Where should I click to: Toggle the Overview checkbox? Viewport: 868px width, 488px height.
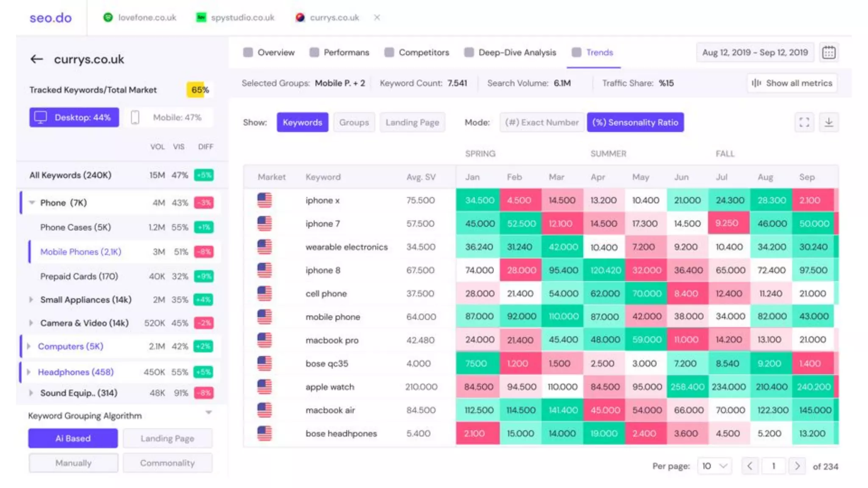click(248, 53)
